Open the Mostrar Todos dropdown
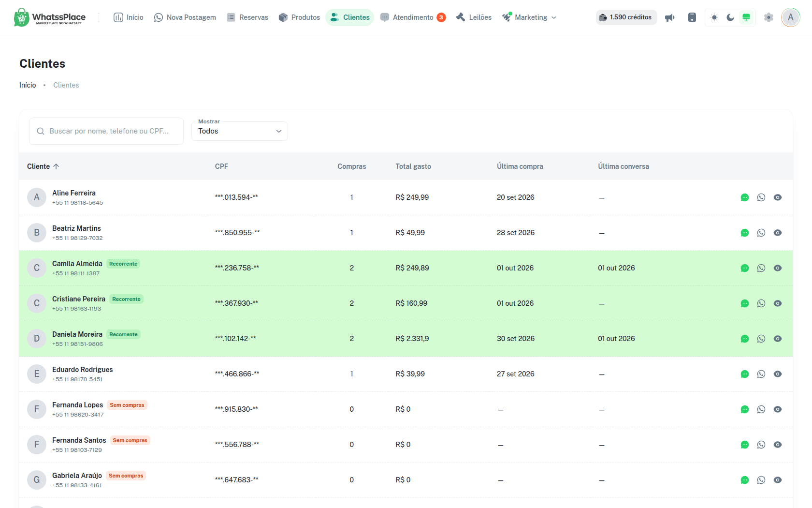Viewport: 812px width, 508px height. point(240,131)
